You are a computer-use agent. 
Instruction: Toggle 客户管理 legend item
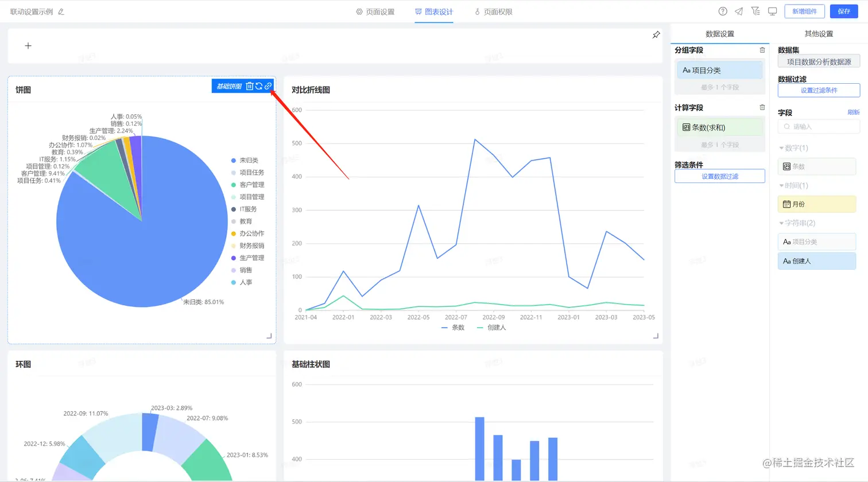248,185
